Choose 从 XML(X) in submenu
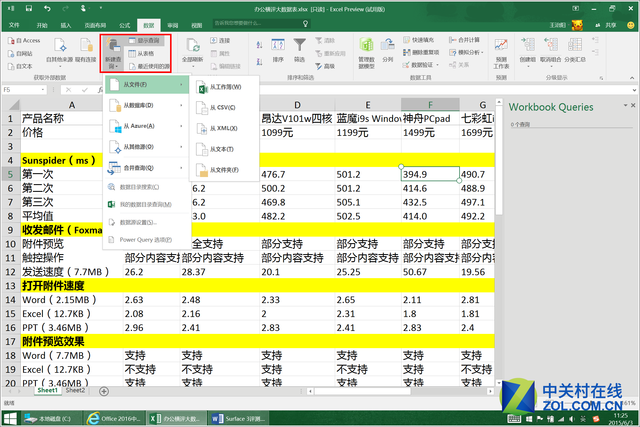The height and width of the screenshot is (427, 640). pos(224,129)
